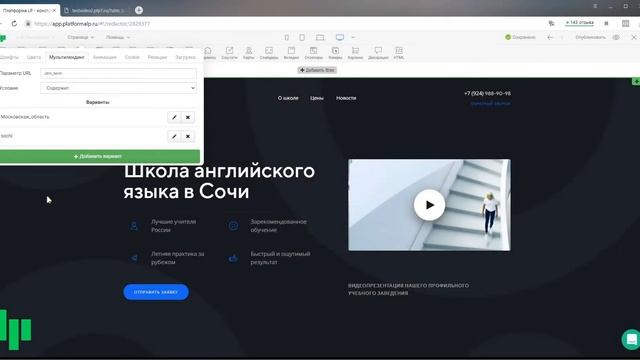
Task: Reload the browser page
Action: (x=14, y=24)
